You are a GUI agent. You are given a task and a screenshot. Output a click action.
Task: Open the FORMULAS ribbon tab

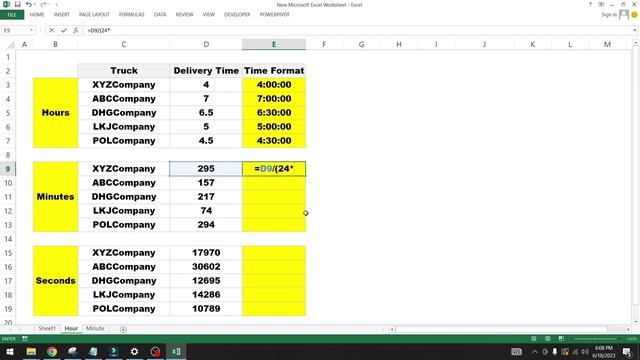[x=131, y=15]
